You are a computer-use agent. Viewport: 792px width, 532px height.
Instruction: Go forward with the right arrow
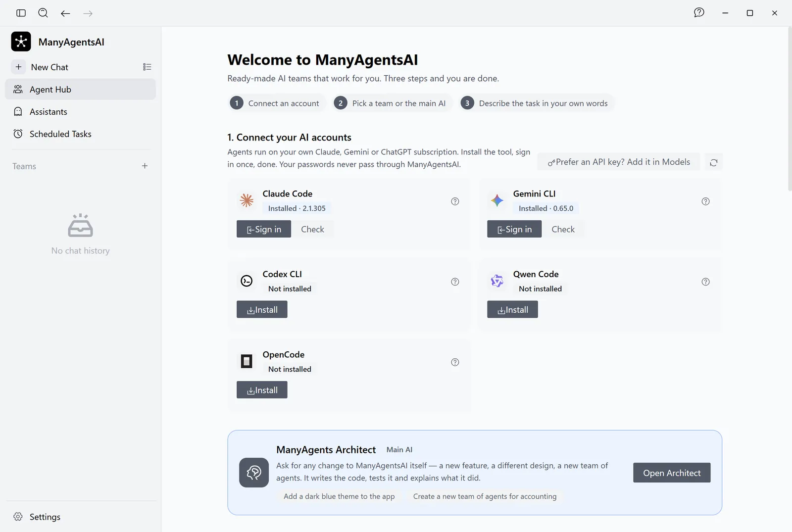pos(88,13)
